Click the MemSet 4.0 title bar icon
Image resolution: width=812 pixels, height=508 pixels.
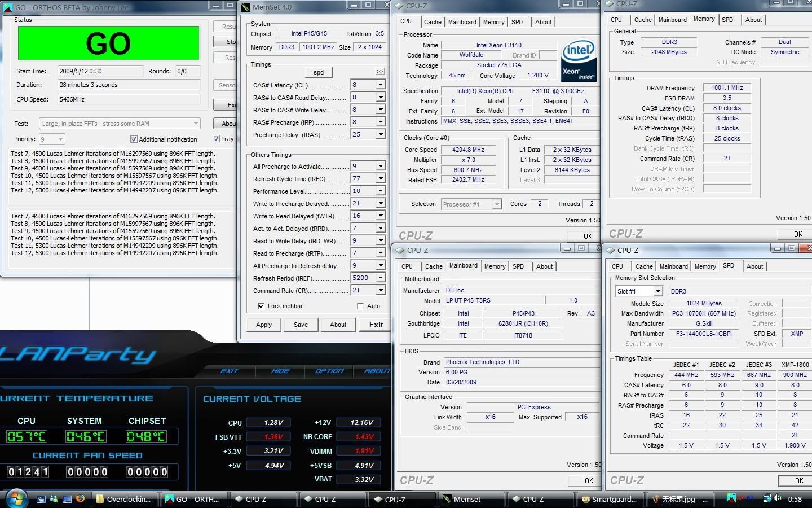245,7
